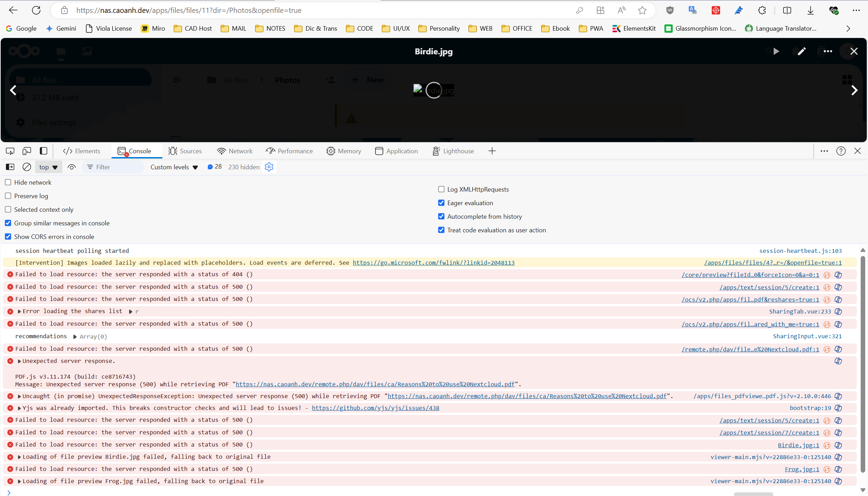868x496 pixels.
Task: Start slideshow with the play icon
Action: (776, 52)
